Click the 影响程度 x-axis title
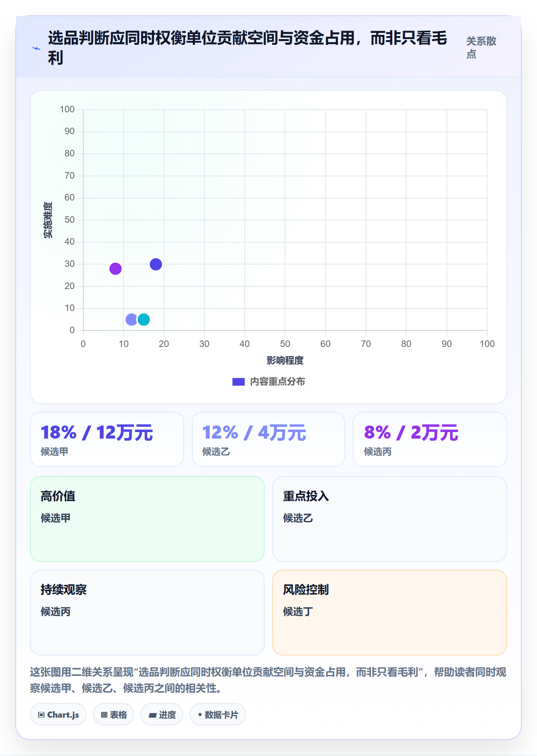Viewport: 537px width, 756px height. click(x=285, y=360)
